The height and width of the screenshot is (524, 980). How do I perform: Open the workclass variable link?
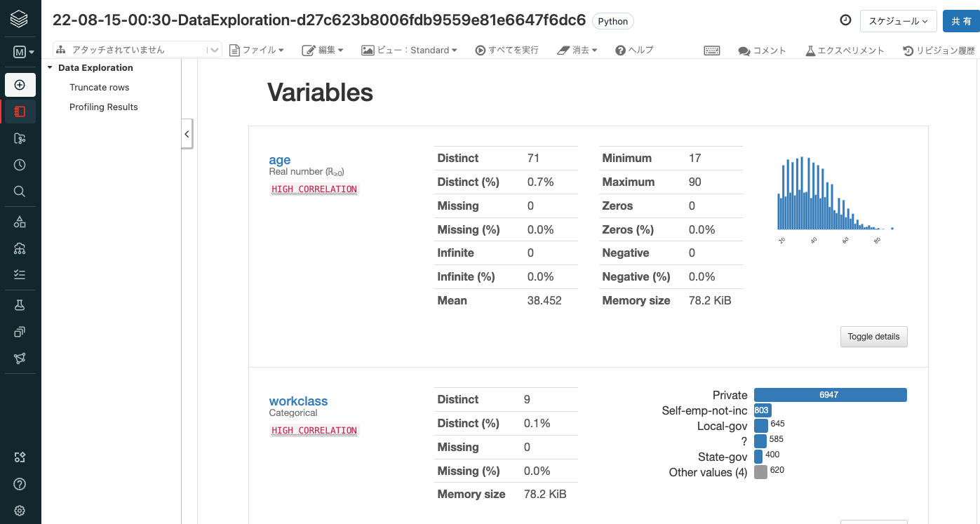point(298,401)
